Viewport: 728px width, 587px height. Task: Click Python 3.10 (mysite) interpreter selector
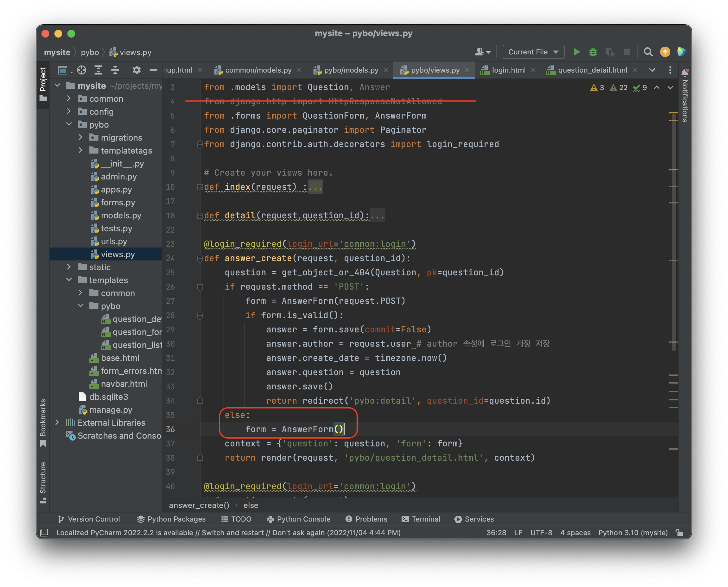coord(633,533)
